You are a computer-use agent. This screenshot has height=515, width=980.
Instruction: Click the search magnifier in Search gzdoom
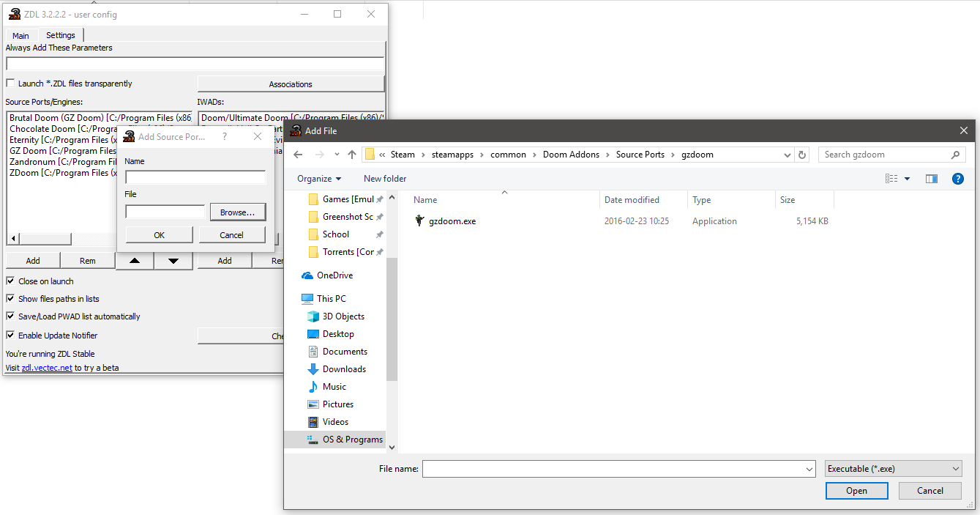tap(955, 155)
